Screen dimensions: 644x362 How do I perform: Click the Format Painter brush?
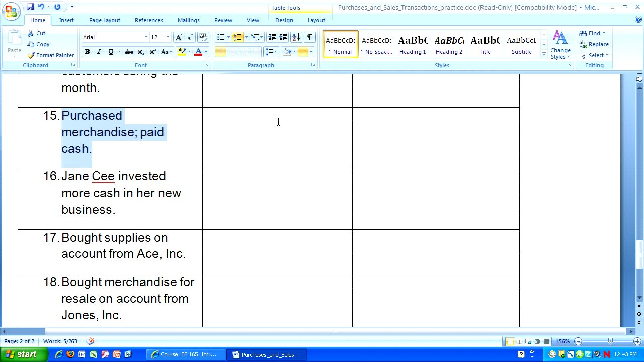(x=50, y=55)
